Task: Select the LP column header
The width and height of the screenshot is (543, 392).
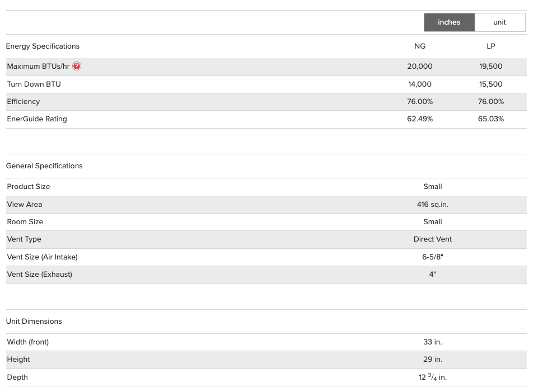Action: coord(491,46)
